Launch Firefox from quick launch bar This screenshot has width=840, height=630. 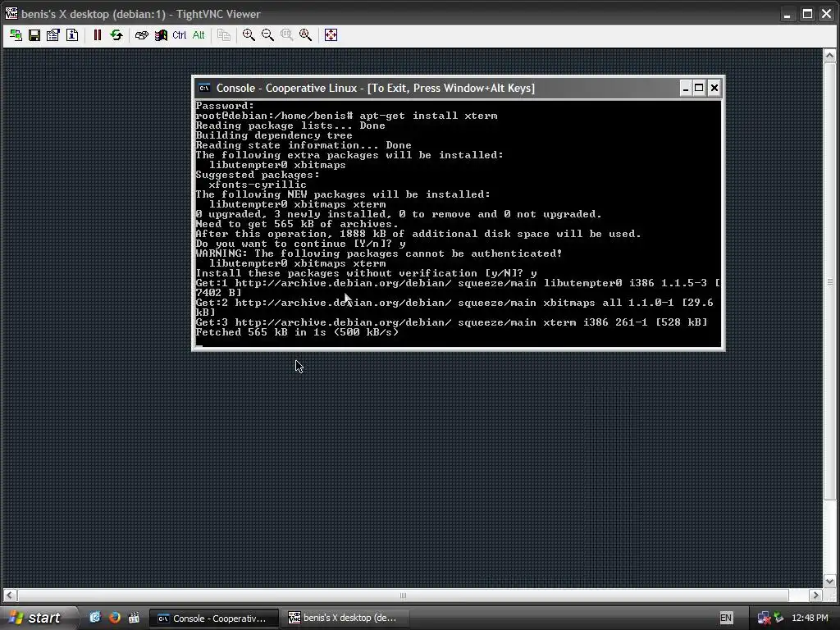(x=114, y=618)
